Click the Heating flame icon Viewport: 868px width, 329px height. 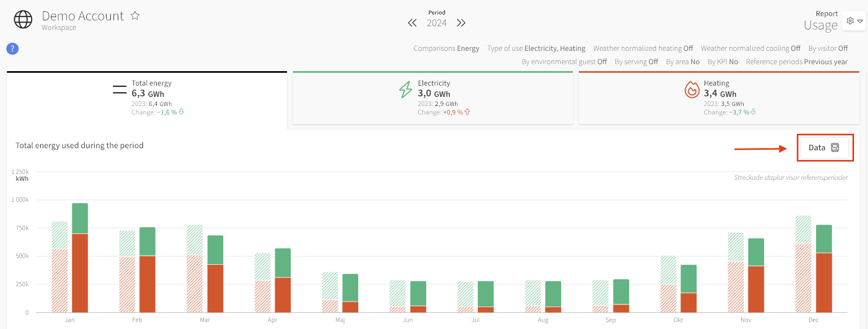(692, 89)
